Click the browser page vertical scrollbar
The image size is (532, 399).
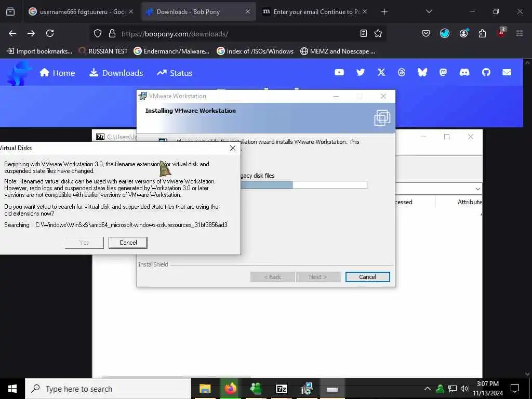pyautogui.click(x=527, y=219)
